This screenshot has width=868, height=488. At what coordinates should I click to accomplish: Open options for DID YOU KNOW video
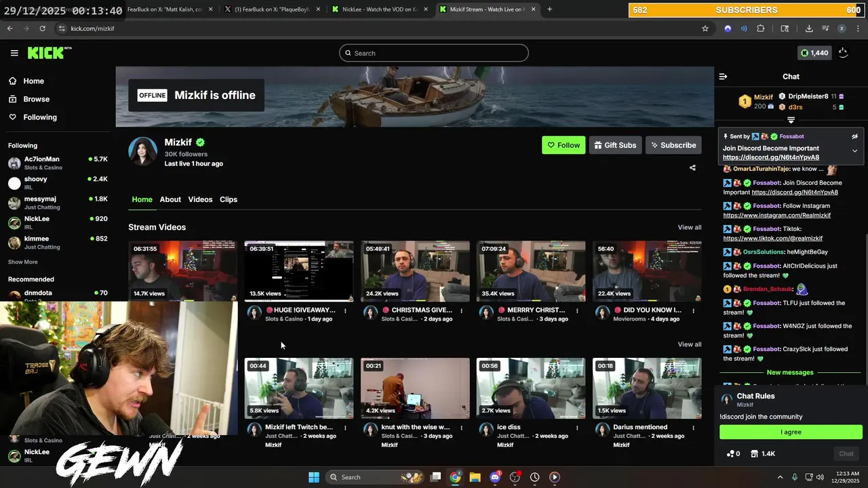click(693, 310)
